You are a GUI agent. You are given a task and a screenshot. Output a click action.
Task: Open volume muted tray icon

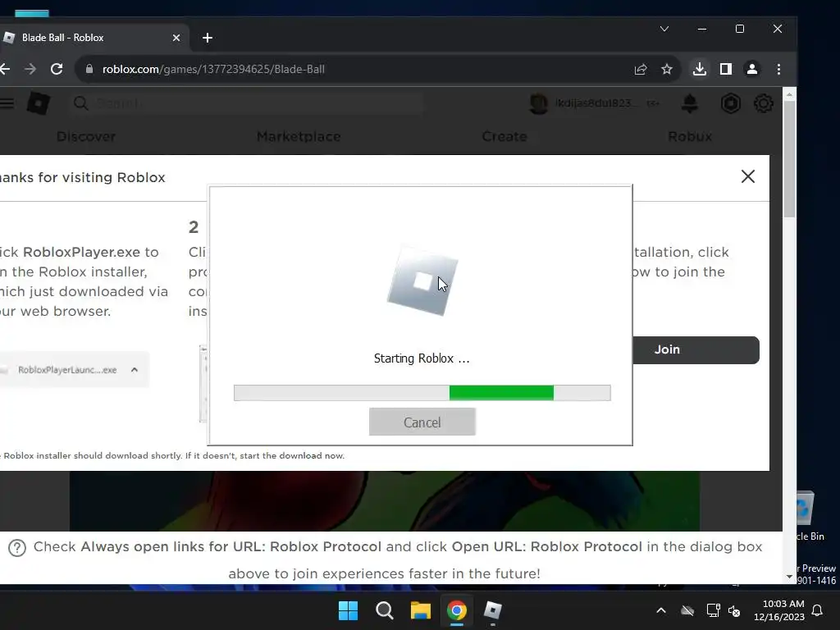point(734,610)
